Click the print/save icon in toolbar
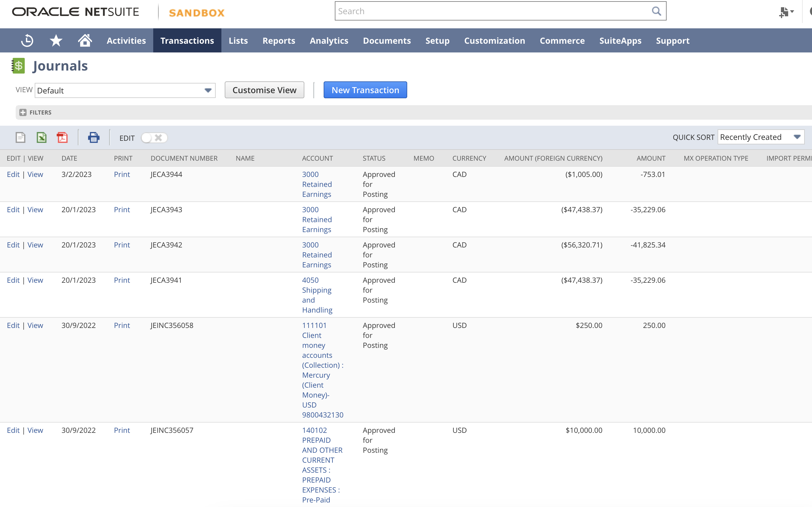The height and width of the screenshot is (507, 812). (94, 138)
